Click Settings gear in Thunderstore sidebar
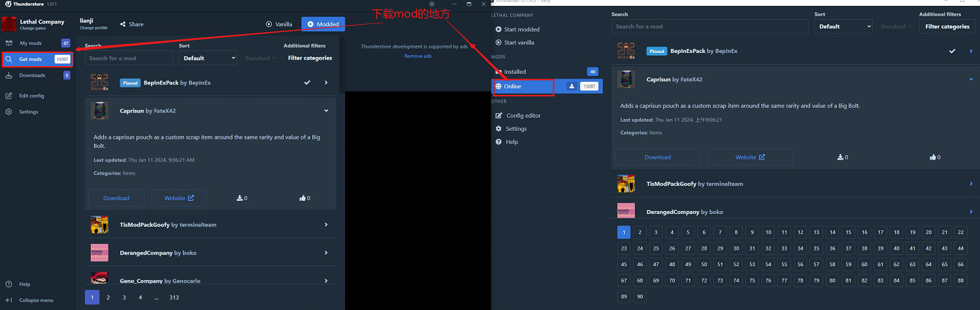Image resolution: width=980 pixels, height=310 pixels. pyautogui.click(x=9, y=112)
